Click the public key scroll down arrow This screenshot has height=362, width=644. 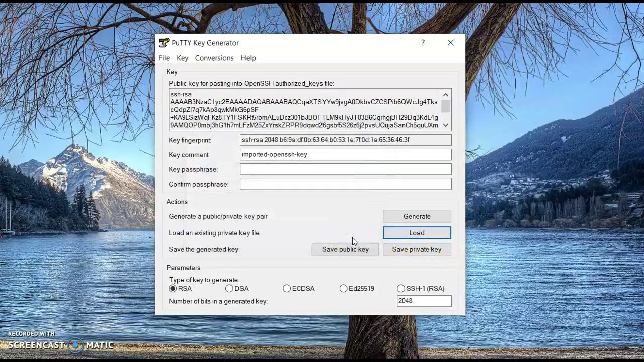(446, 125)
